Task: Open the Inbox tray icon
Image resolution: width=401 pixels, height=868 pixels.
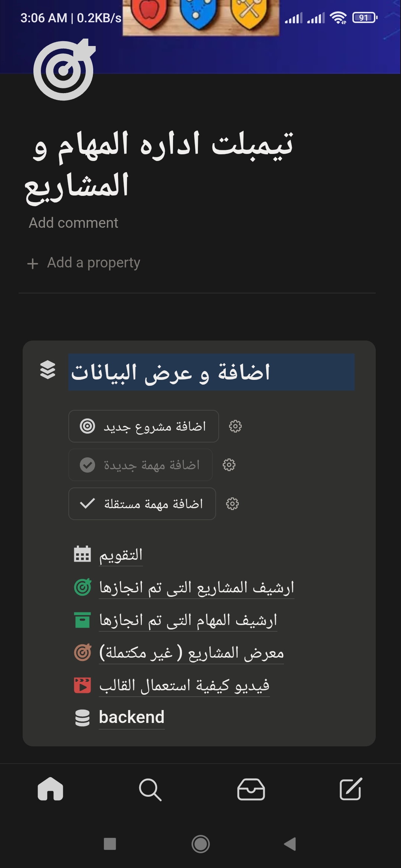Action: click(x=251, y=789)
